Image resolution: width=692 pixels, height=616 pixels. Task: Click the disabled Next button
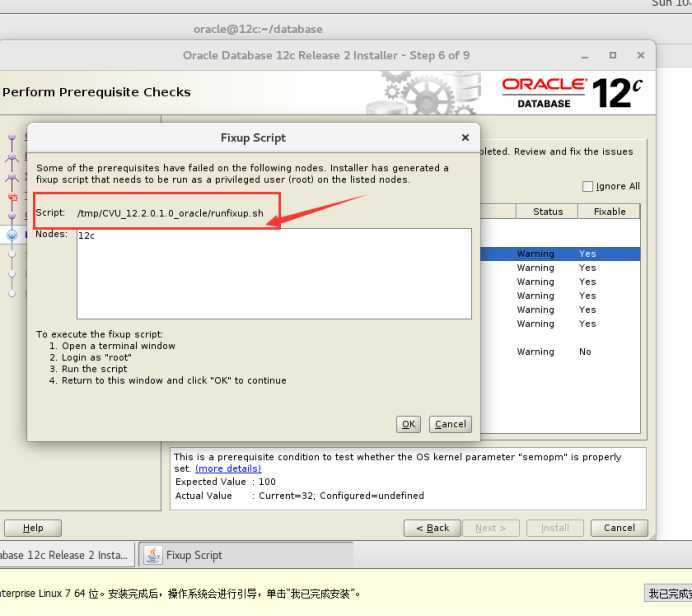(491, 528)
